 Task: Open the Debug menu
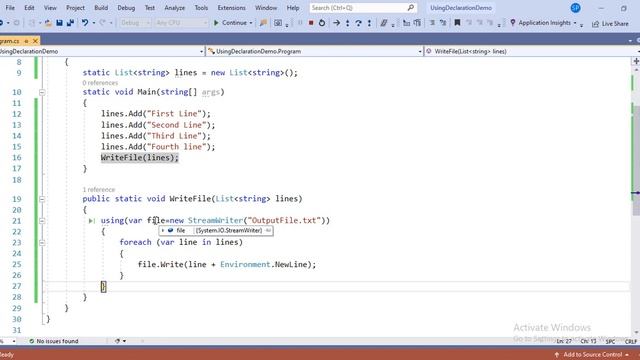point(126,8)
